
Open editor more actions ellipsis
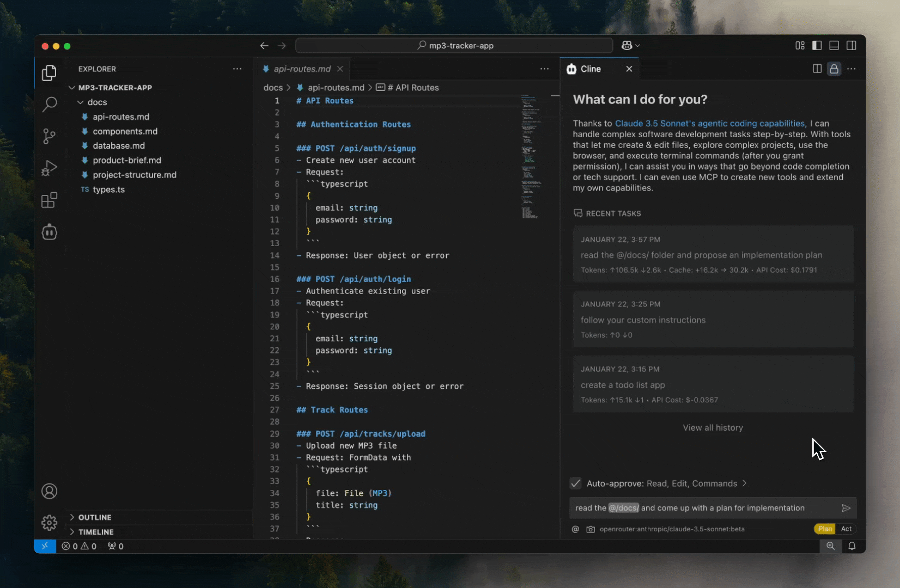(544, 69)
